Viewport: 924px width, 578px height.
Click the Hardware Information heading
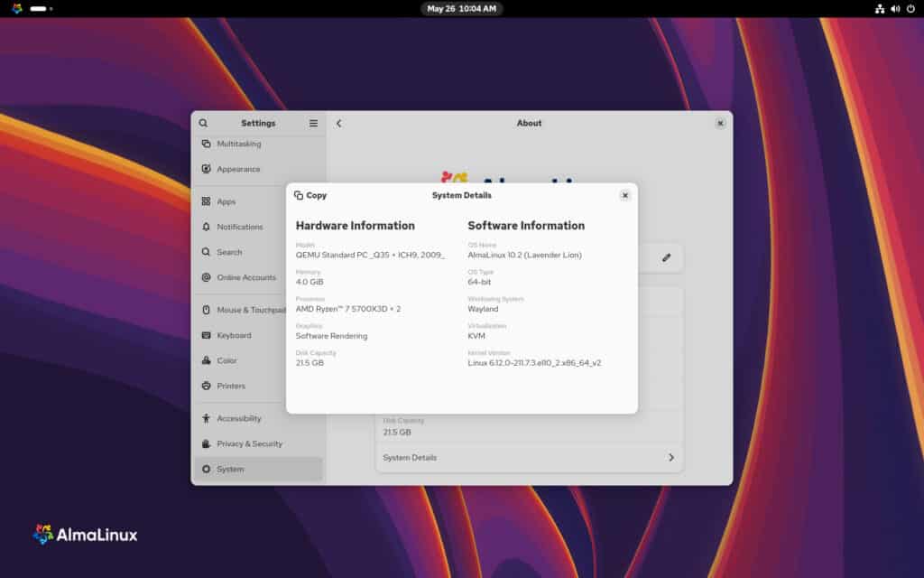pyautogui.click(x=356, y=226)
